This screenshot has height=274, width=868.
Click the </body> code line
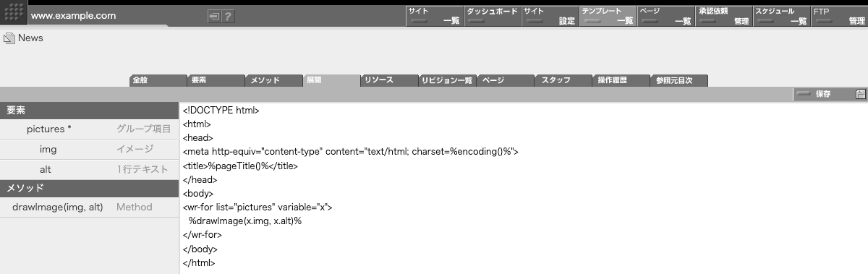pos(200,249)
